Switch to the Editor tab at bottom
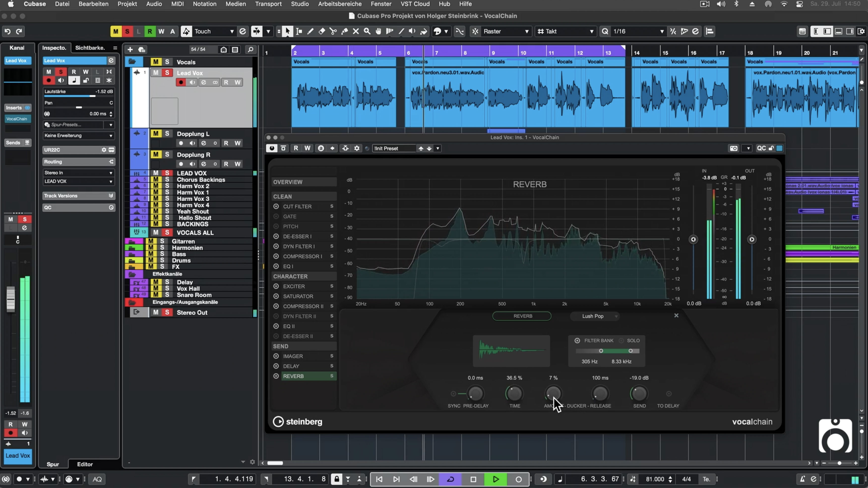 coord(85,464)
